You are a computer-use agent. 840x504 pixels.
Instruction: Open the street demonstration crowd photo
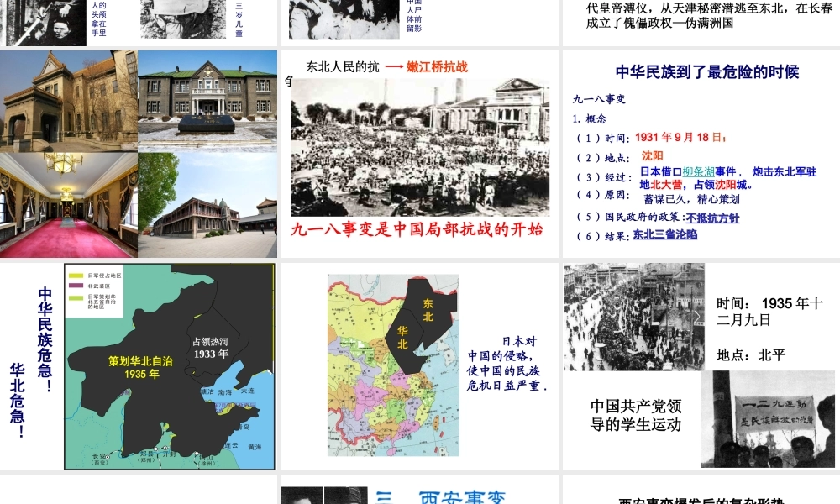coord(634,317)
